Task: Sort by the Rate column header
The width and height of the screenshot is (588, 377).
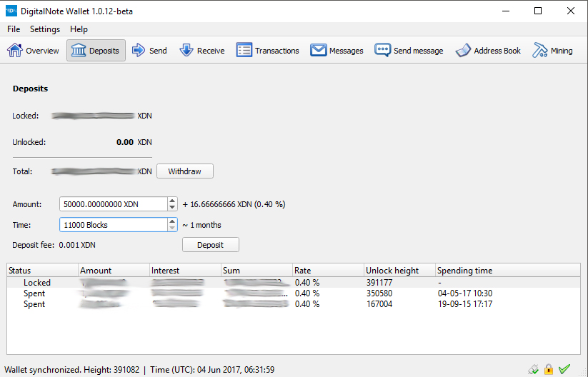Action: point(328,270)
